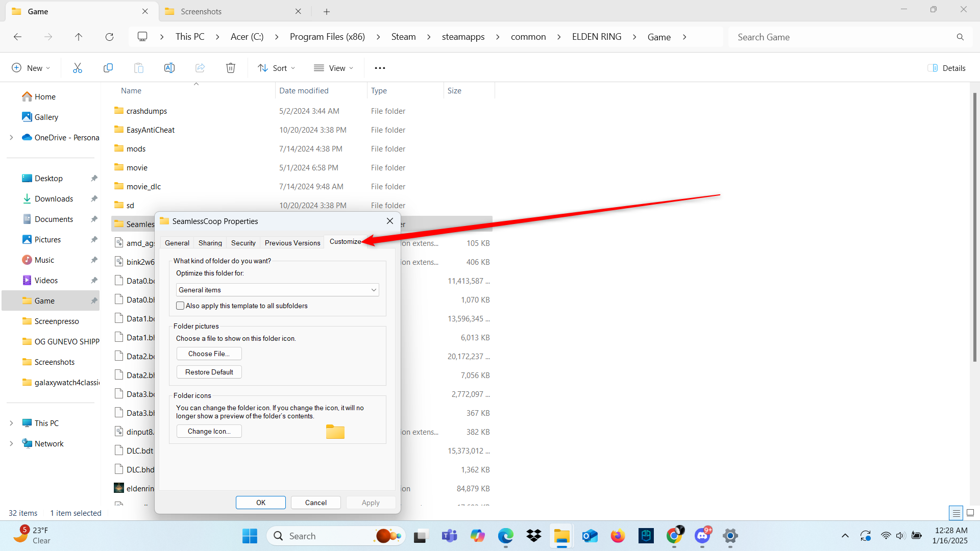Open the View dropdown
This screenshot has width=980, height=551.
tap(334, 68)
